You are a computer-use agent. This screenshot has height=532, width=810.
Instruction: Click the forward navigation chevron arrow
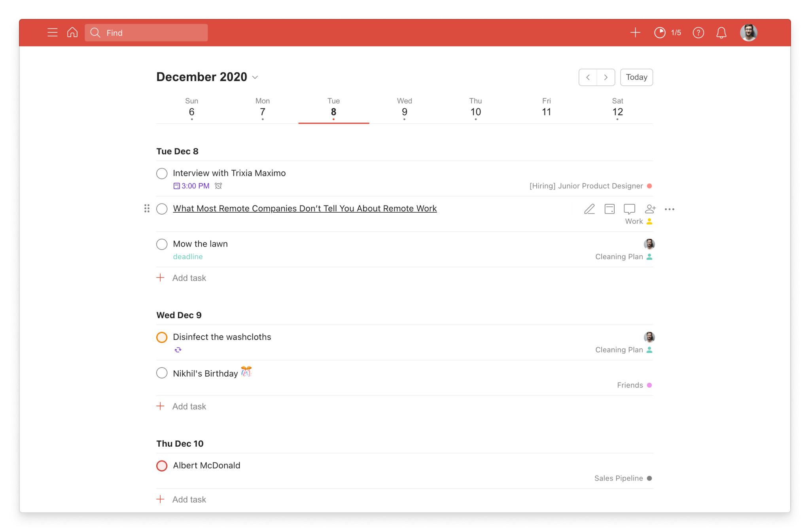(606, 77)
